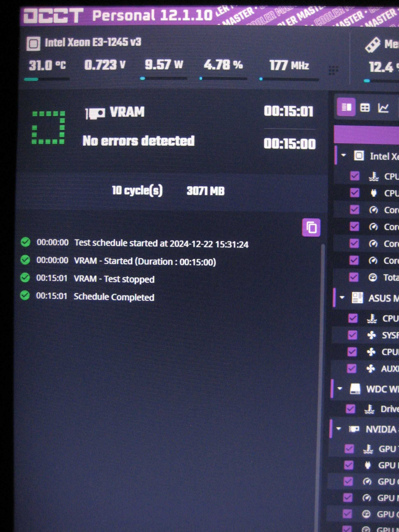Image resolution: width=399 pixels, height=532 pixels.
Task: Click the 3071 MB memory value
Action: click(206, 191)
